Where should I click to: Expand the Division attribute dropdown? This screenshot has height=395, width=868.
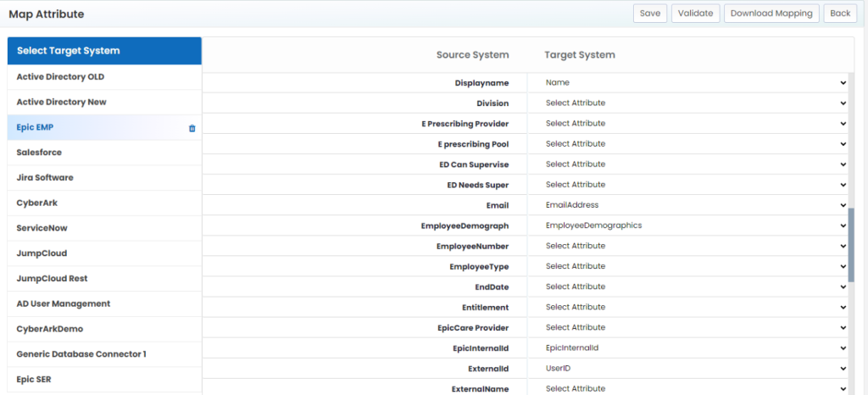pyautogui.click(x=688, y=103)
